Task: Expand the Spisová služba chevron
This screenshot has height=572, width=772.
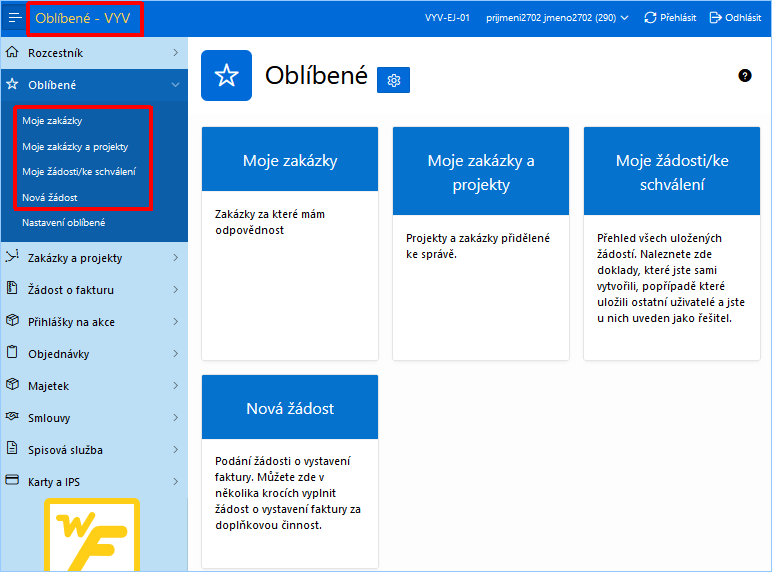Action: [176, 449]
